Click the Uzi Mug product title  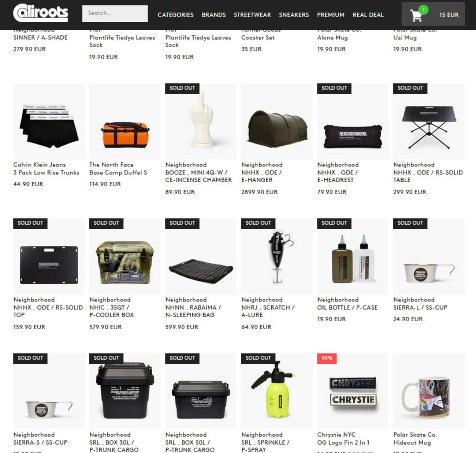[405, 37]
